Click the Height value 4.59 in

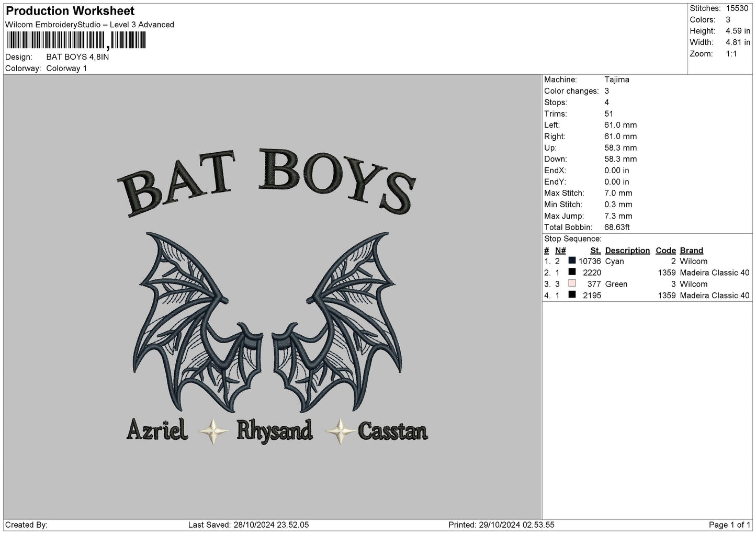tap(738, 31)
